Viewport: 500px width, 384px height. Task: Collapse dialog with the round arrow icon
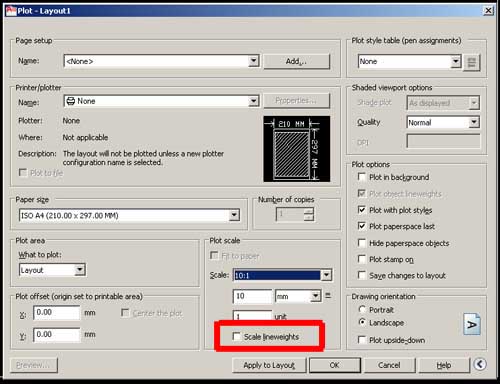pyautogui.click(x=480, y=364)
